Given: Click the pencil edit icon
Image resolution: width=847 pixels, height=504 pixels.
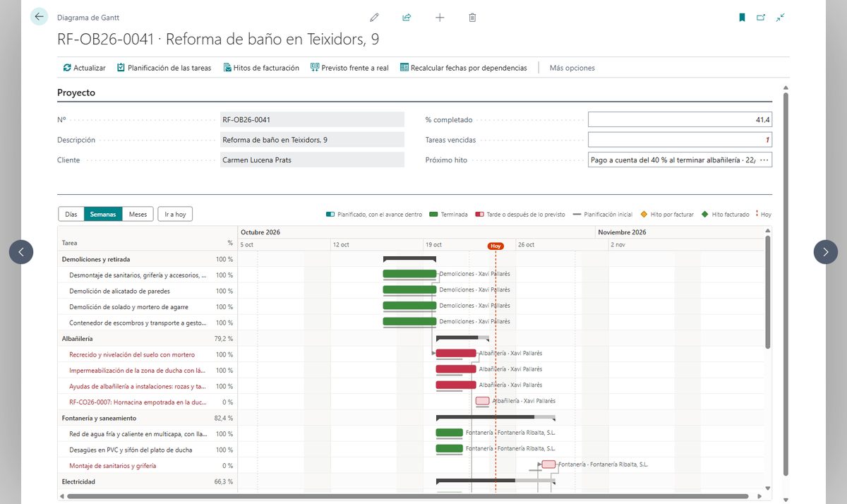Looking at the screenshot, I should click(374, 18).
